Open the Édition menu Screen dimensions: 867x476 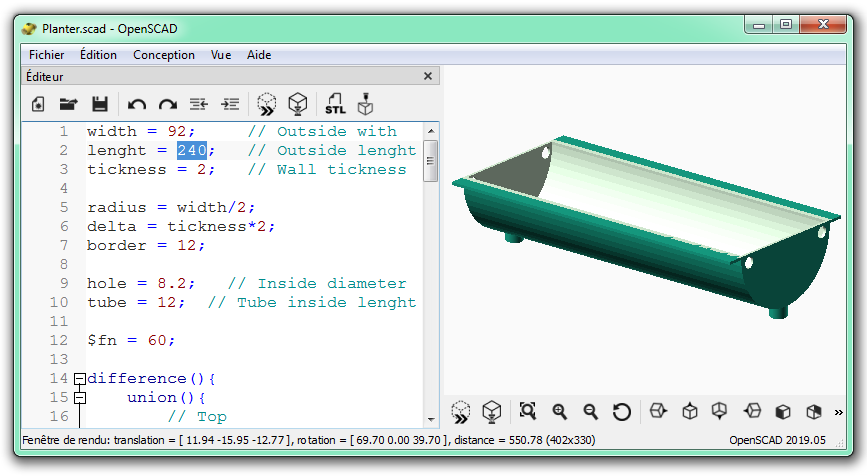pos(98,55)
